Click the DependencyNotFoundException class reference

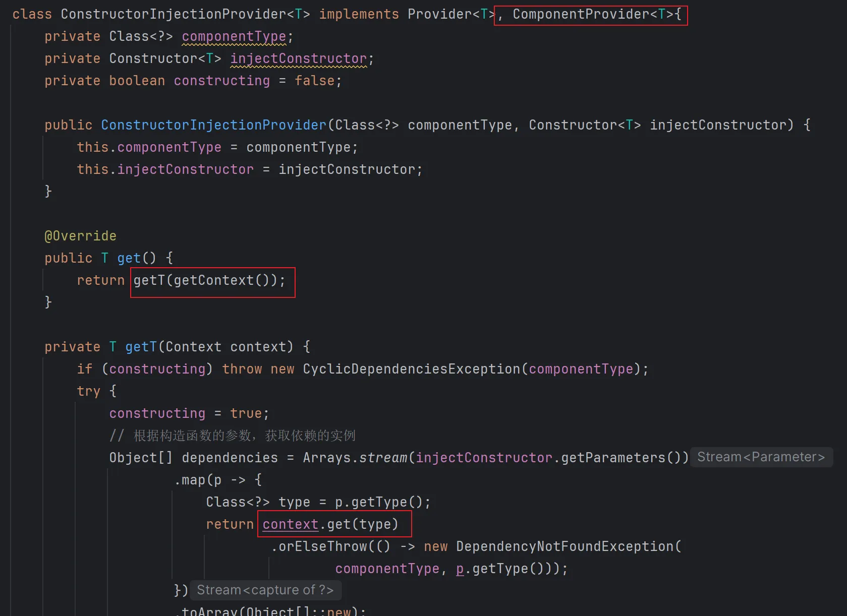point(564,546)
